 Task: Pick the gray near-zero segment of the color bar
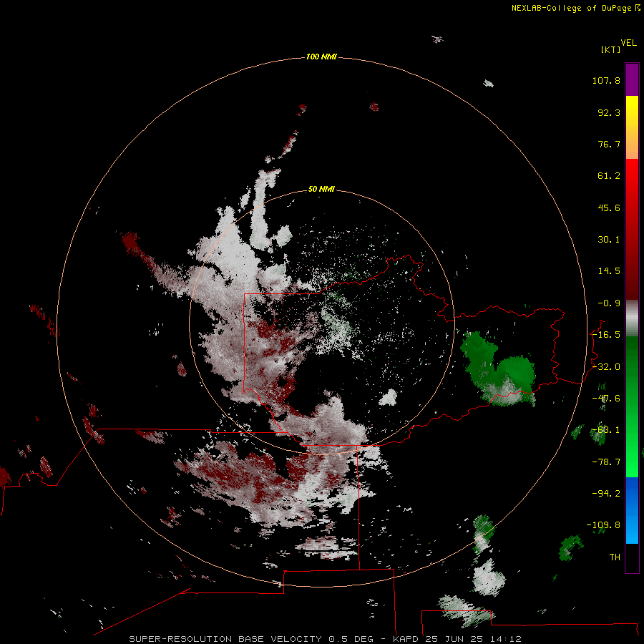click(632, 318)
